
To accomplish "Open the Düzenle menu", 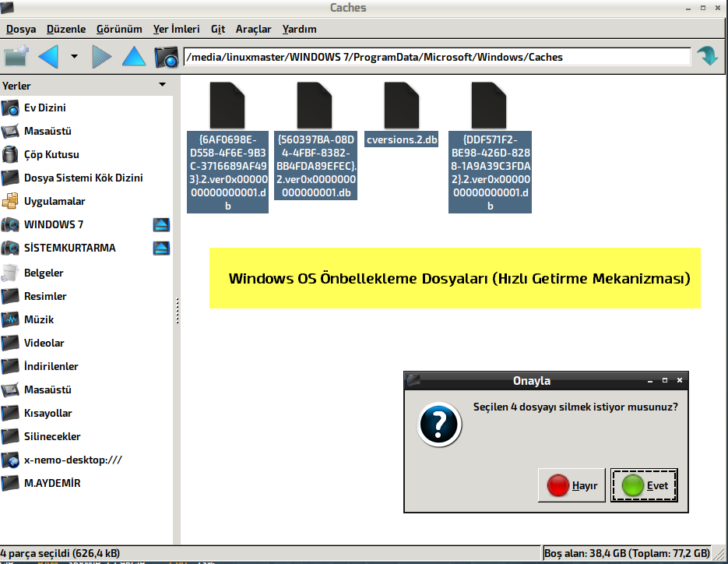I will [66, 30].
